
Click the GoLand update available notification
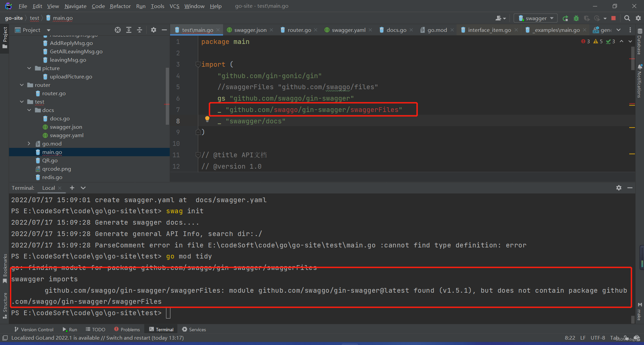(98, 338)
